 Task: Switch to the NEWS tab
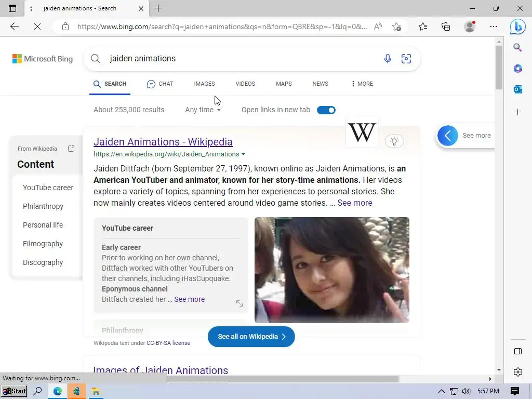320,84
